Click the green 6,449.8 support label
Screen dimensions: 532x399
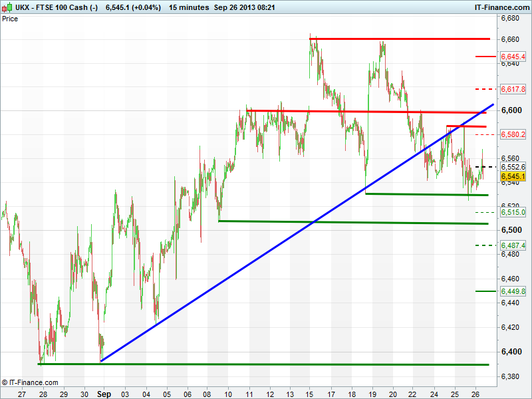tap(513, 291)
